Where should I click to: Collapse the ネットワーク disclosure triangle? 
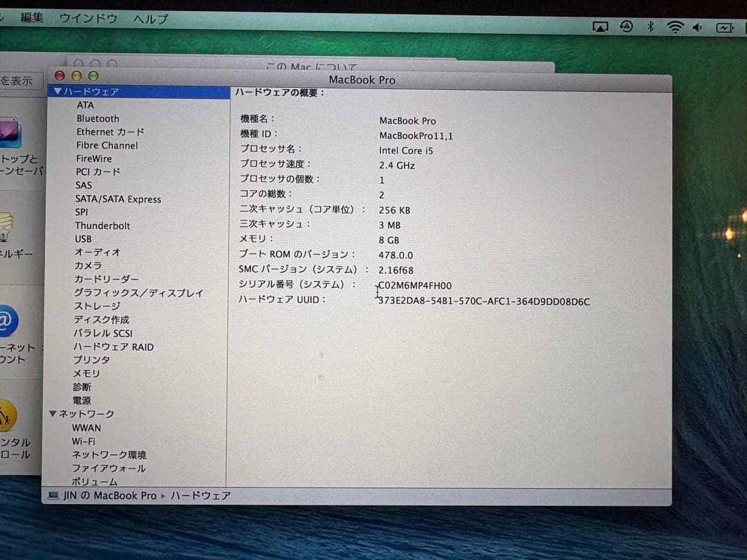point(52,413)
